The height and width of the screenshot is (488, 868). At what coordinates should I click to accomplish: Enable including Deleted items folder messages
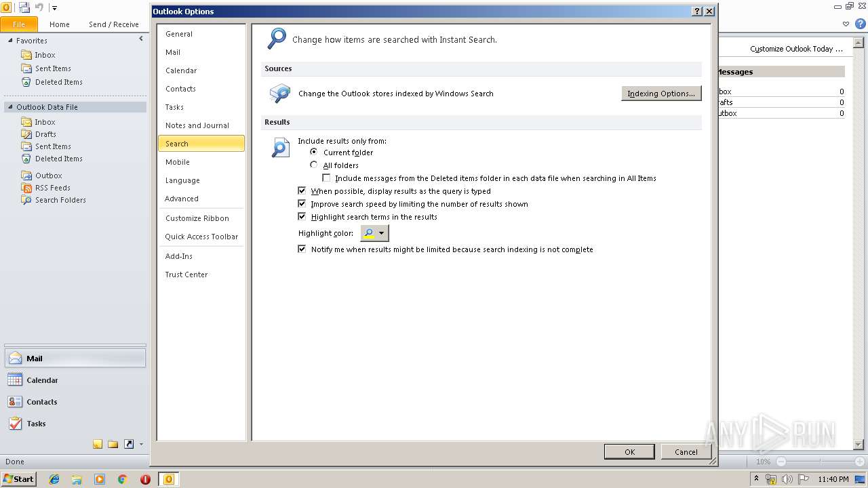pos(326,178)
